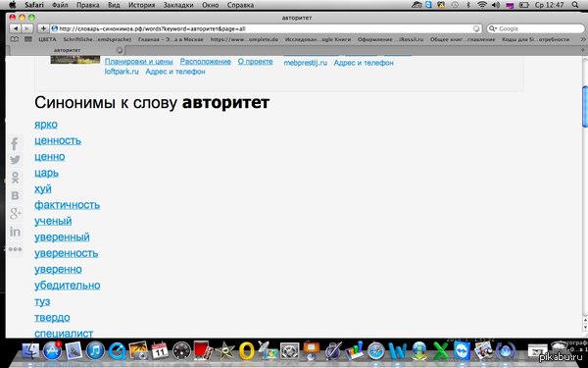Viewport: 588px width, 368px height.
Task: Click the menu bar clock Ср 12:47
Action: pos(549,5)
